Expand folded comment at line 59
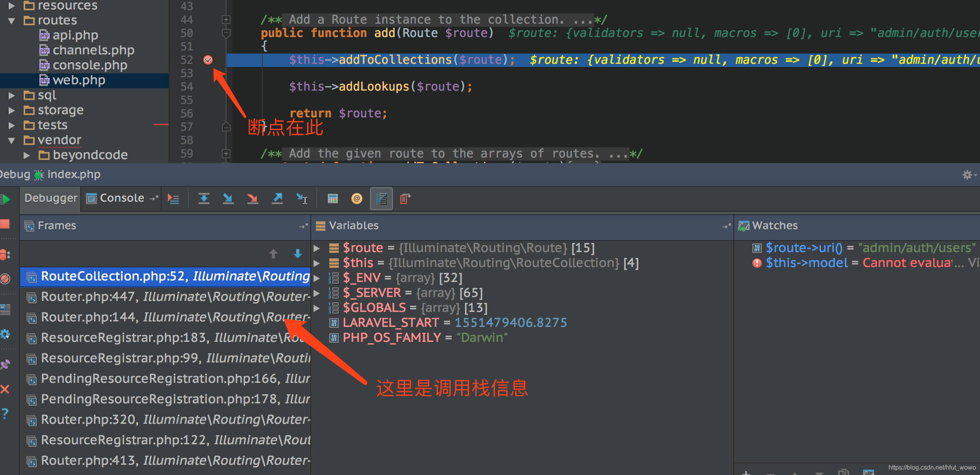 (226, 154)
